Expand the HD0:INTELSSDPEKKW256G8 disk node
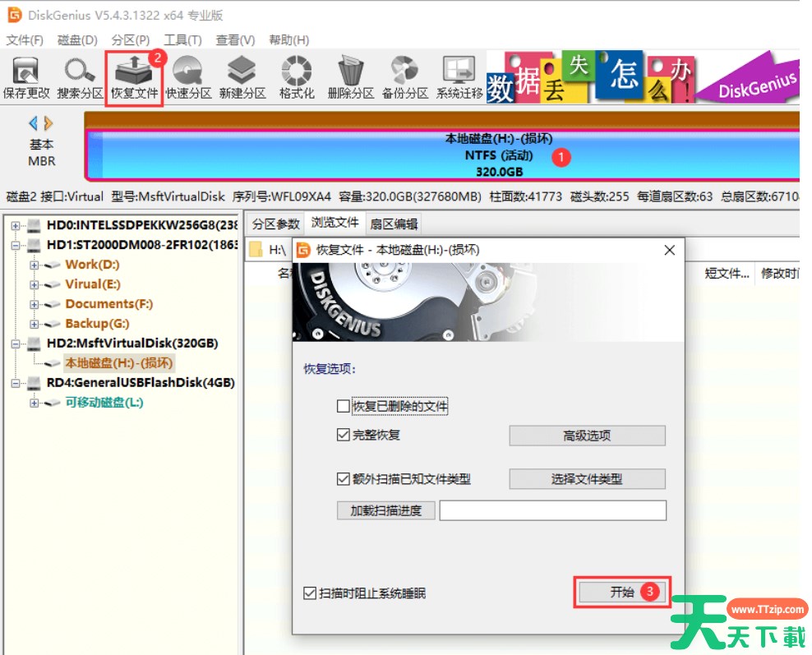 [16, 224]
